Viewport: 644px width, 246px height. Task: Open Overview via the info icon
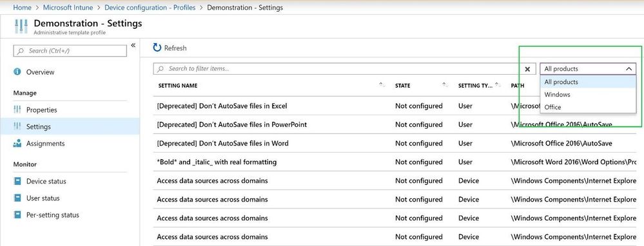pos(17,71)
